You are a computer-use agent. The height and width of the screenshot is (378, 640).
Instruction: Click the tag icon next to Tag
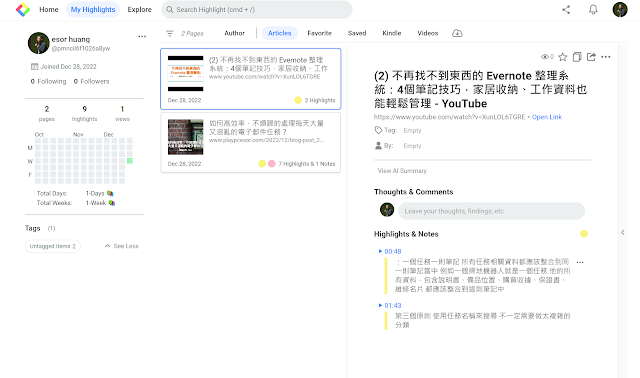(x=378, y=130)
